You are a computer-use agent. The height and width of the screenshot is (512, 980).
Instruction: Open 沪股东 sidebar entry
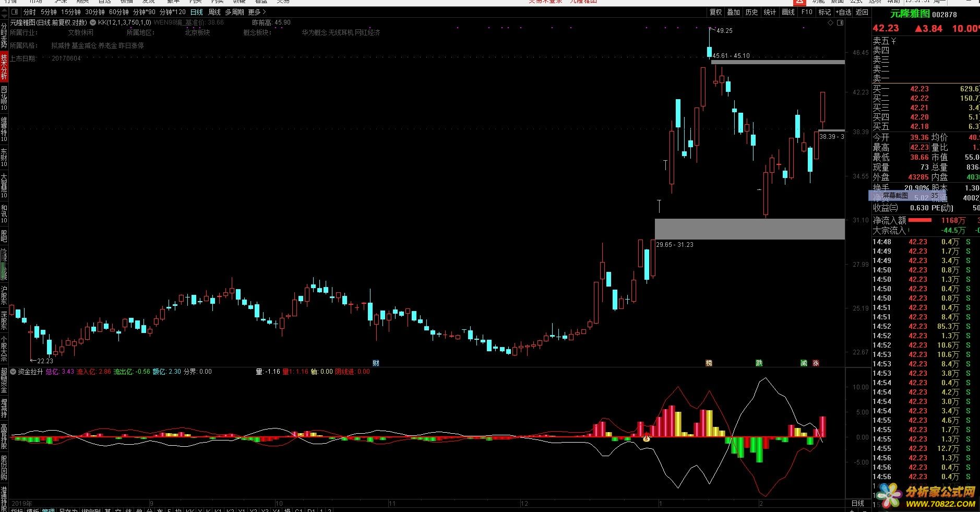pyautogui.click(x=4, y=296)
